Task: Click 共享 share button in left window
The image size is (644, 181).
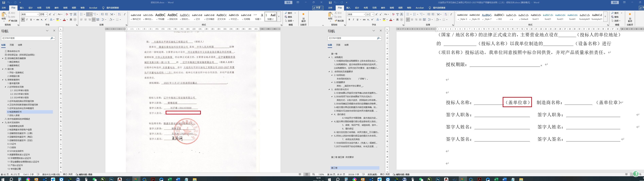Action: click(317, 8)
